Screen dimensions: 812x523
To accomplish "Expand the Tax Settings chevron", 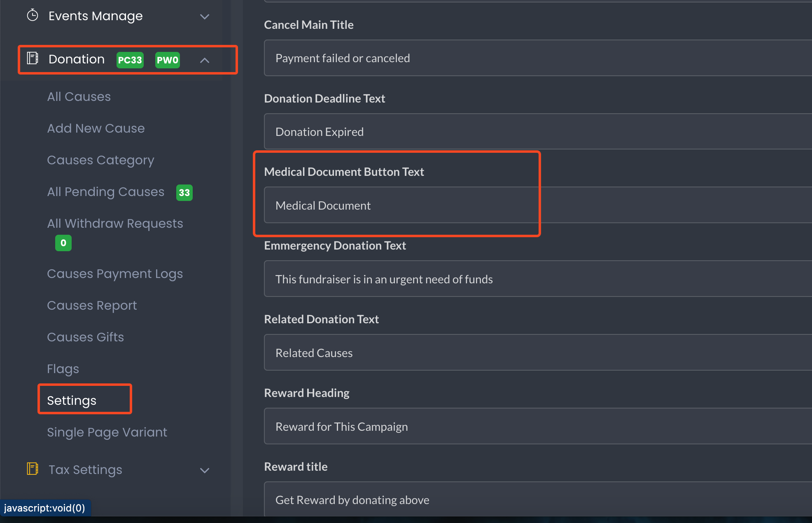I will [x=205, y=470].
